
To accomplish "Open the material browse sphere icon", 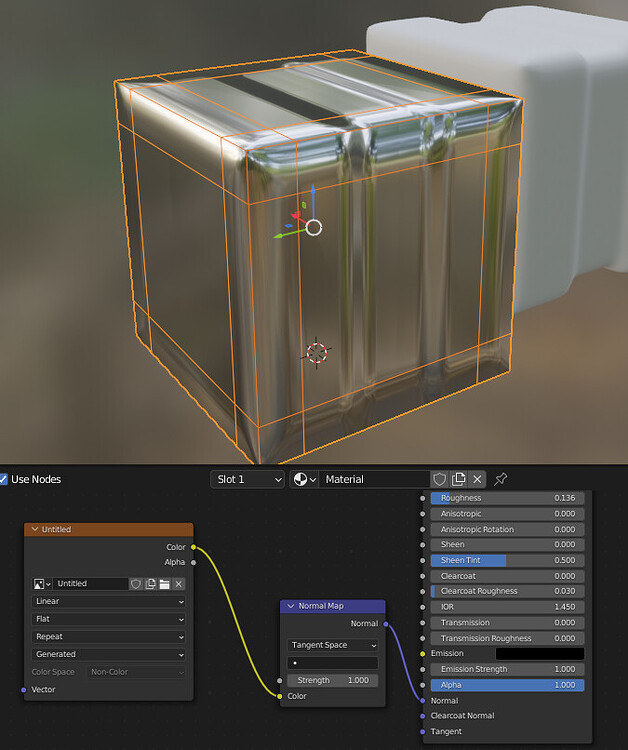I will 304,479.
